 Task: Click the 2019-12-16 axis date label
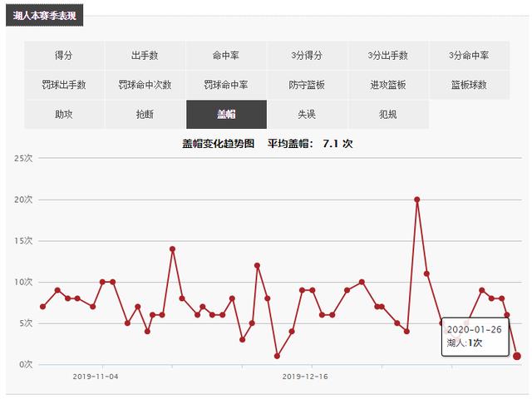coord(305,377)
